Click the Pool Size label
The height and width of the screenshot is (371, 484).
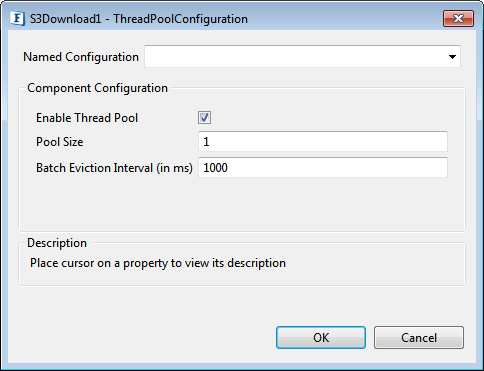pyautogui.click(x=60, y=142)
